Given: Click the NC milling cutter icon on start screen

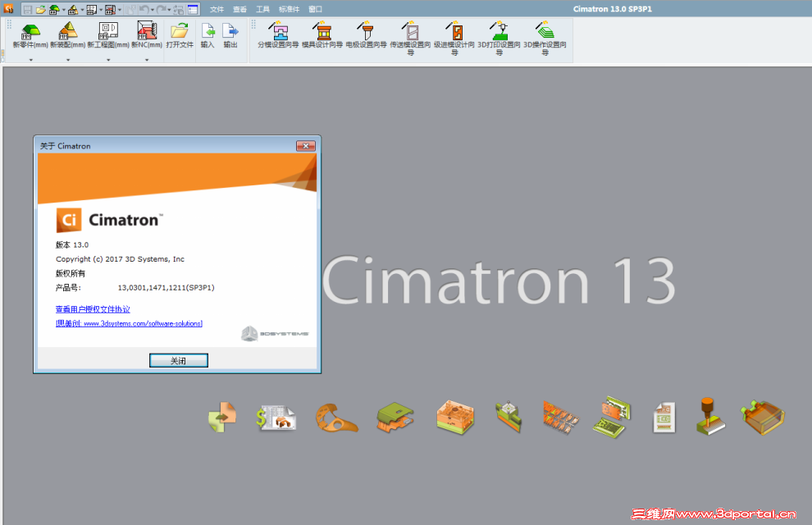Looking at the screenshot, I should (x=709, y=416).
